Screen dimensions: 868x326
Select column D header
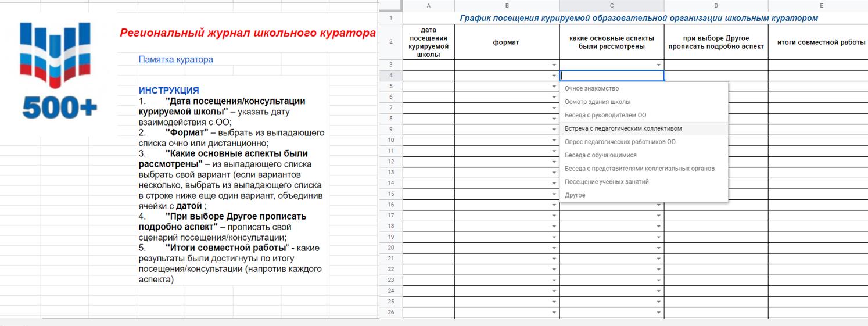coord(716,5)
